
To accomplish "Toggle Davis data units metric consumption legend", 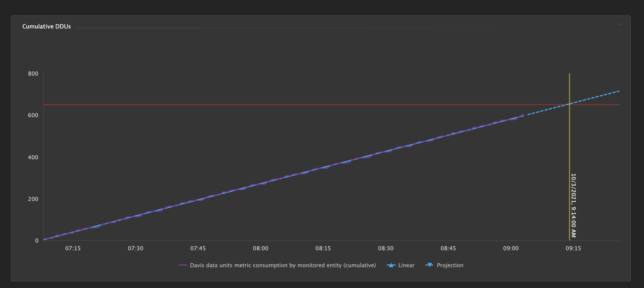I will tap(277, 265).
